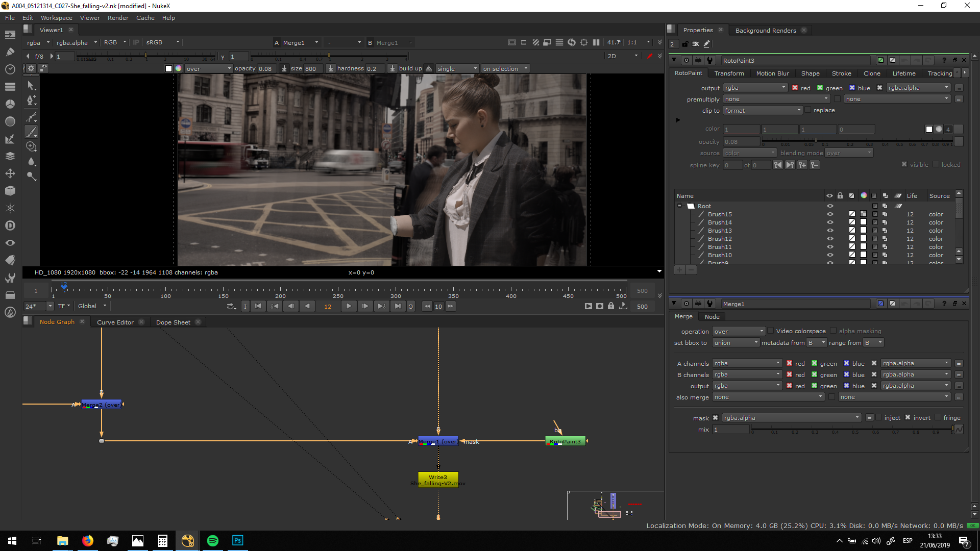
Task: Open the Render menu
Action: coord(118,18)
